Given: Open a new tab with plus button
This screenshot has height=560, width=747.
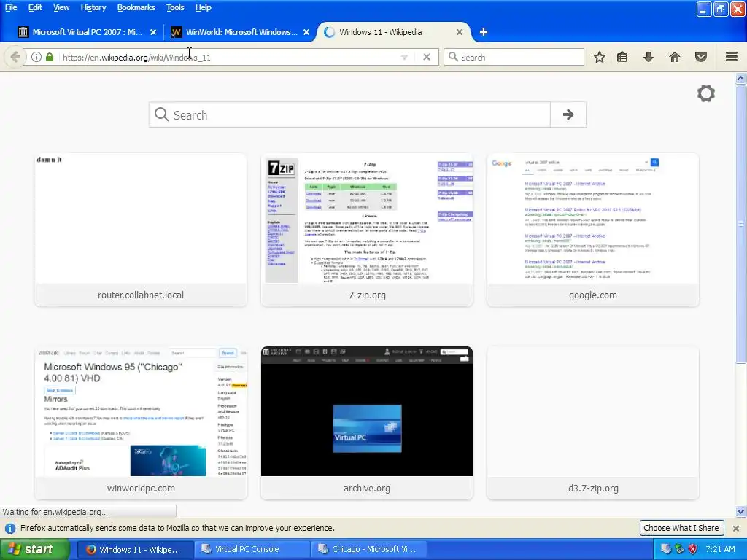Looking at the screenshot, I should (484, 32).
